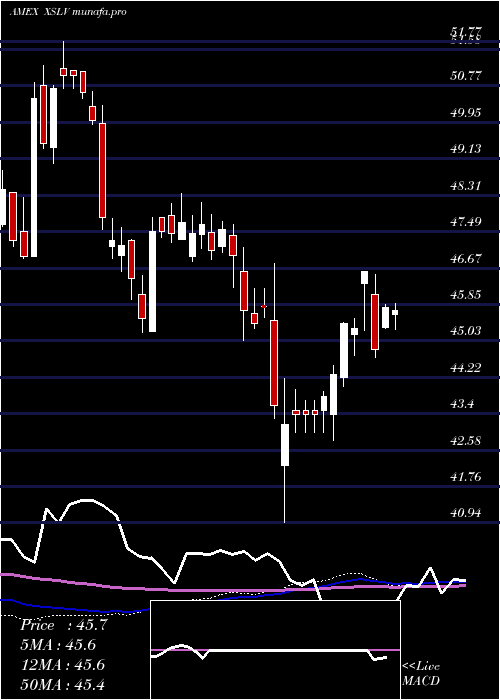Click the 45.85 price axis label
Image resolution: width=500 pixels, height=700 pixels.
(x=466, y=295)
